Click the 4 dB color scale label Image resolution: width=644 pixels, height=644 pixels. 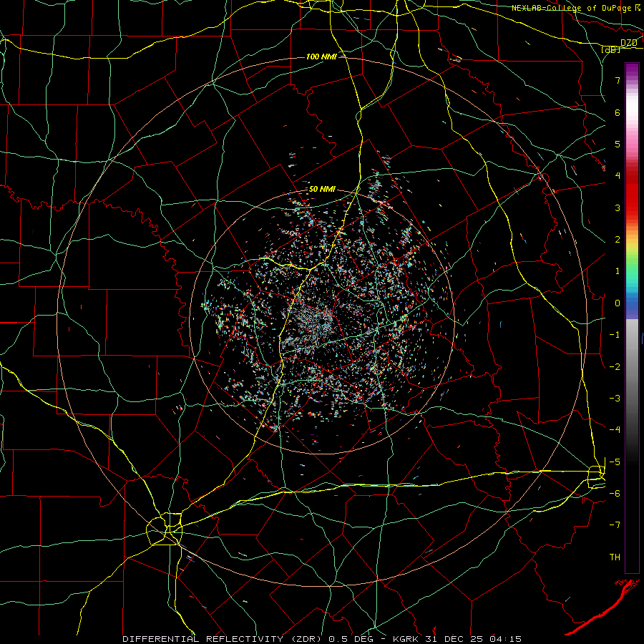click(x=618, y=176)
